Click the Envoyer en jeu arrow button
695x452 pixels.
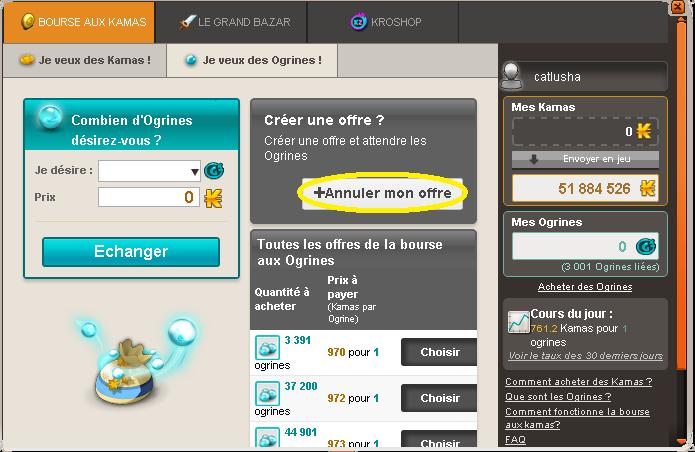(x=585, y=159)
